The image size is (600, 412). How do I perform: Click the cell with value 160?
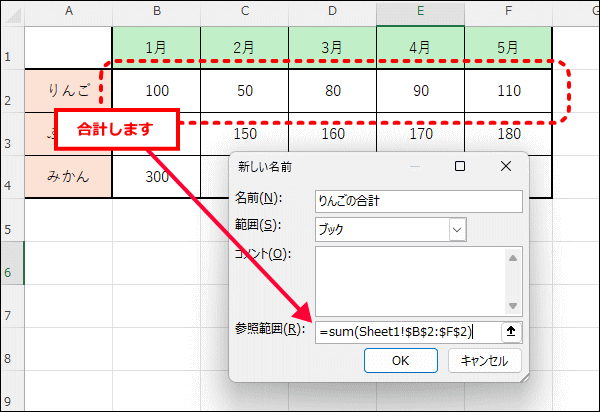click(x=333, y=134)
